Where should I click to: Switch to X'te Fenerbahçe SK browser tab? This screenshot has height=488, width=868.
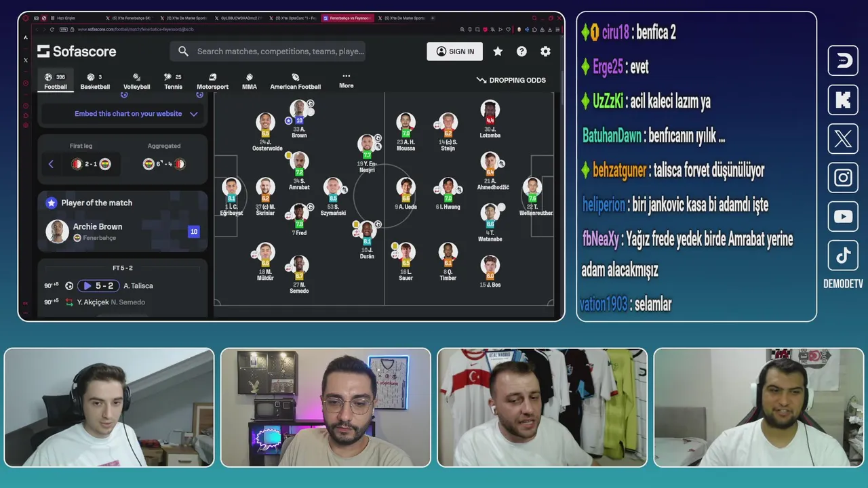tap(130, 18)
